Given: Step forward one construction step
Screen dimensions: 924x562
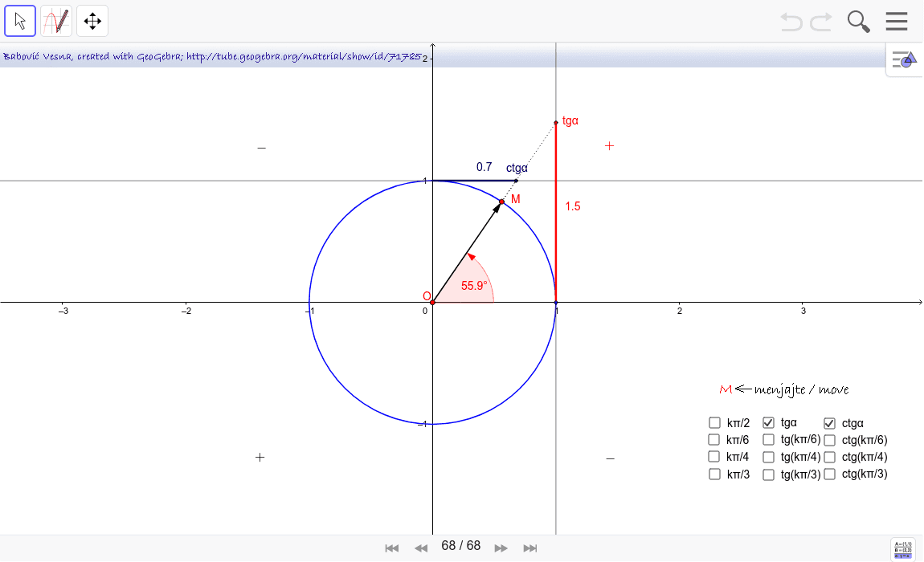Looking at the screenshot, I should (x=501, y=547).
